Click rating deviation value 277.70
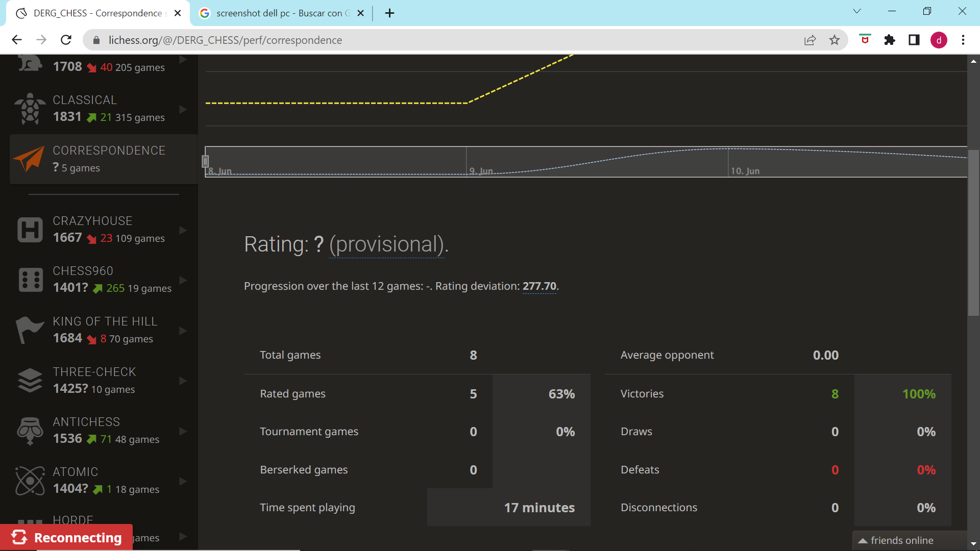Image resolution: width=980 pixels, height=551 pixels. pos(539,286)
